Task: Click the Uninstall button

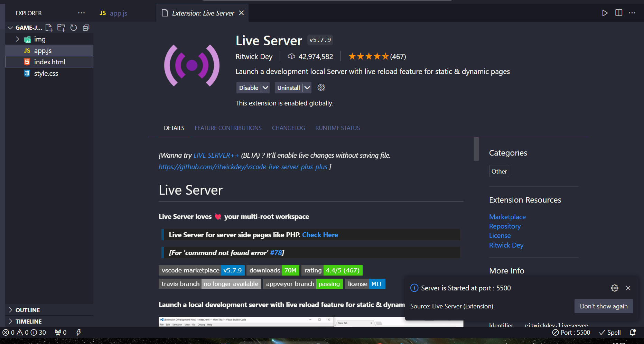Action: (x=288, y=88)
